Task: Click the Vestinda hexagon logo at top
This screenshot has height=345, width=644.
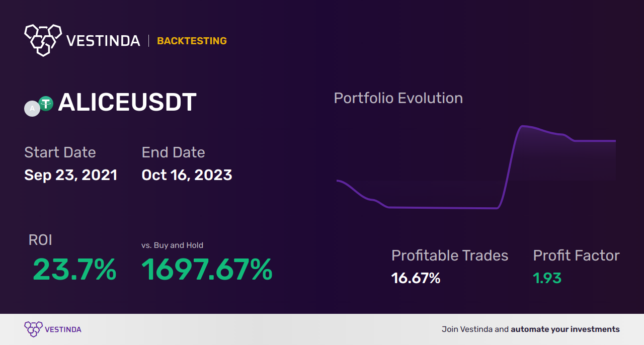Action: coord(43,40)
